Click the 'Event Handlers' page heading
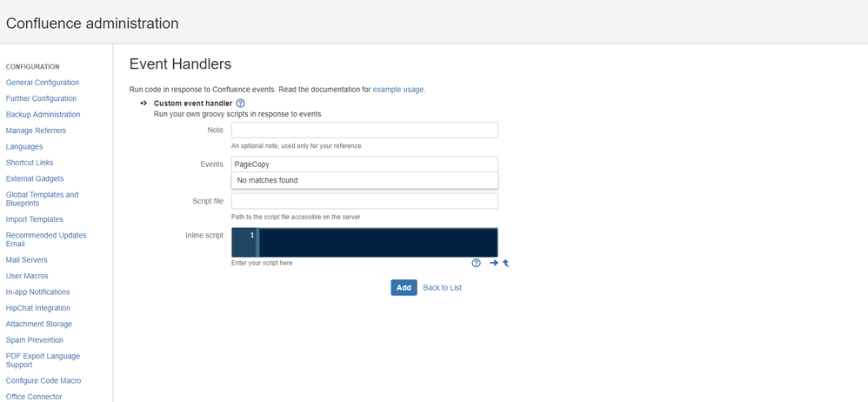This screenshot has width=868, height=402. pos(180,64)
